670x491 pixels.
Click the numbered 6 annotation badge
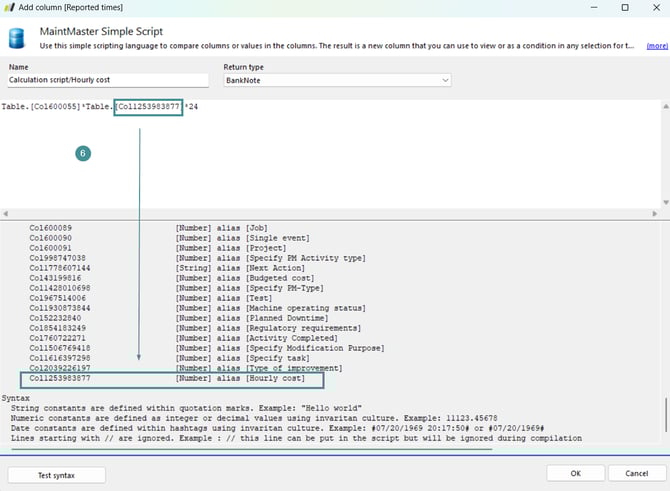coord(84,154)
